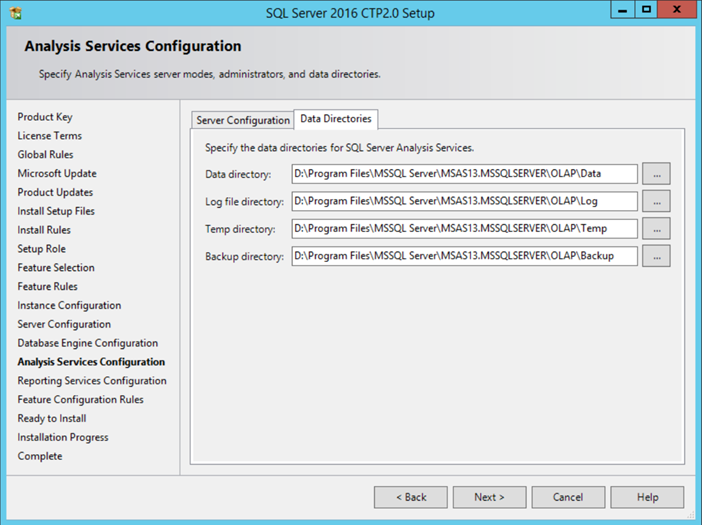Click the resize grip in window corner
This screenshot has width=702, height=525.
pos(690,514)
